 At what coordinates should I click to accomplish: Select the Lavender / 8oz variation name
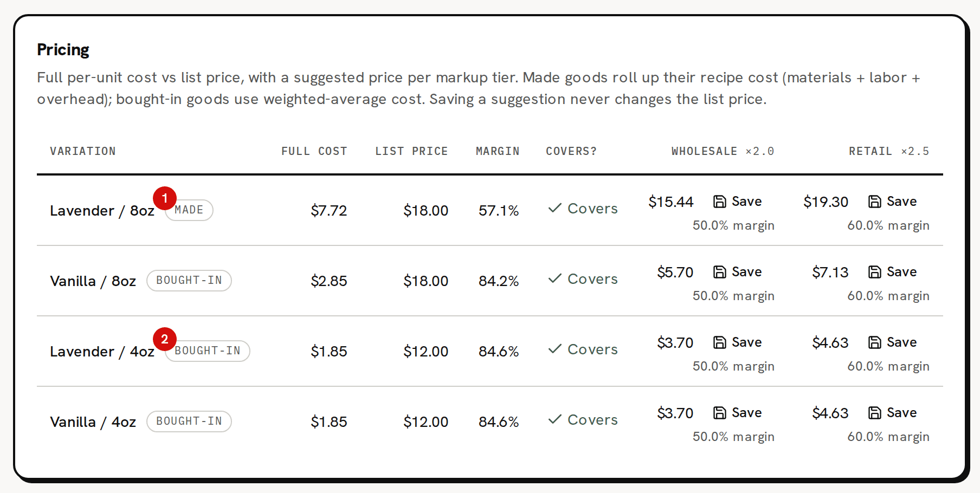pyautogui.click(x=102, y=211)
